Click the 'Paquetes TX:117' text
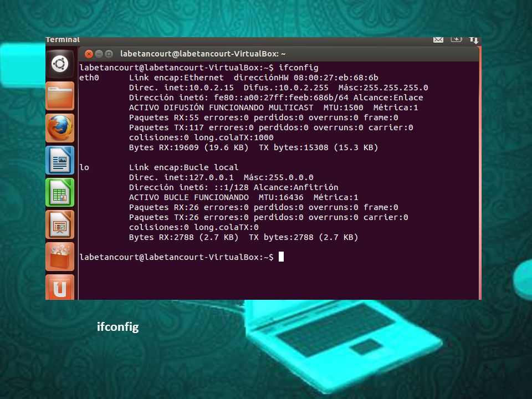The image size is (532, 399). (166, 127)
